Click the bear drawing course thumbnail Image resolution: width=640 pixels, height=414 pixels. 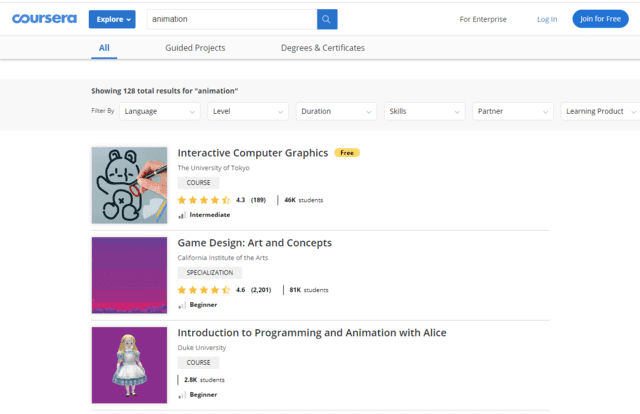pos(129,185)
